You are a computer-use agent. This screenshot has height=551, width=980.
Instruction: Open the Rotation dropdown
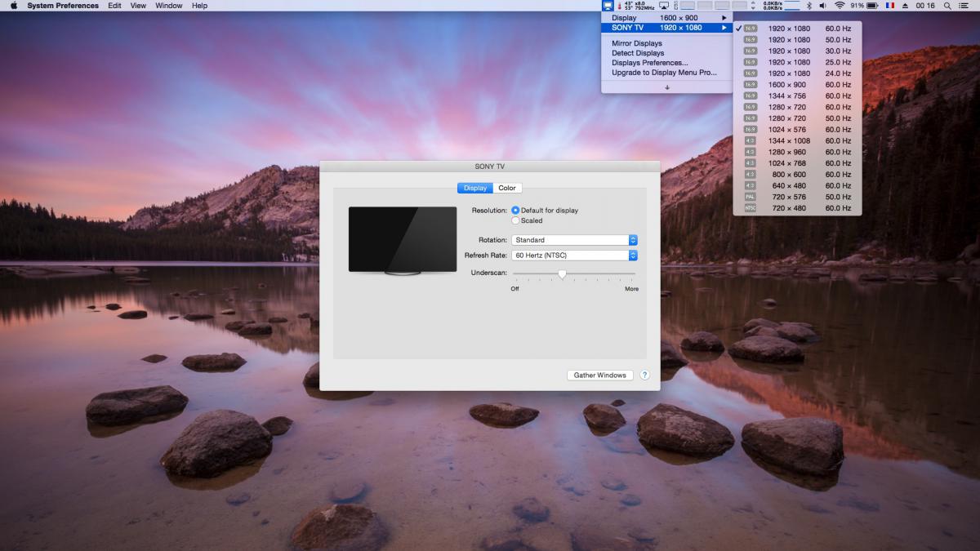(574, 240)
